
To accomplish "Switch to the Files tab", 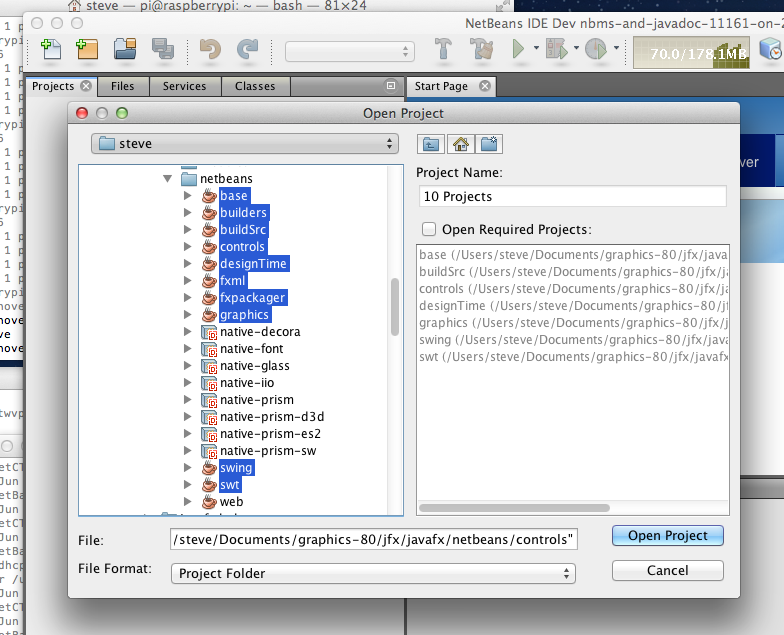I will tap(122, 86).
